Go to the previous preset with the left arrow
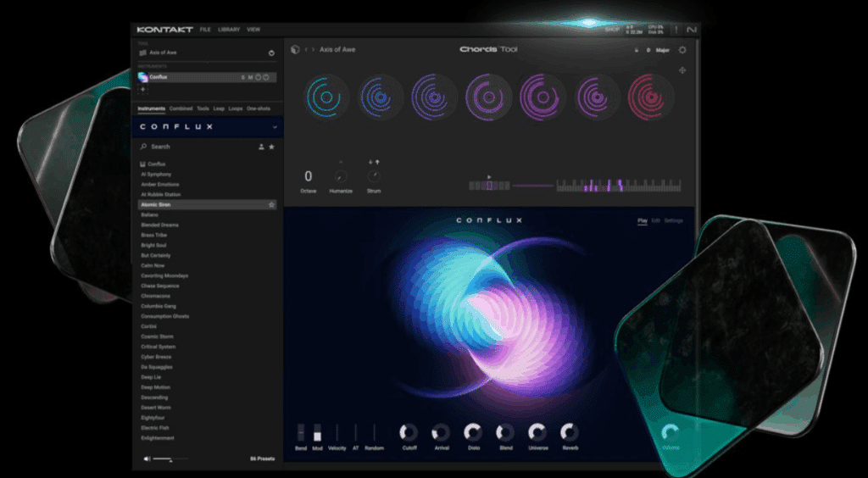 [x=306, y=50]
